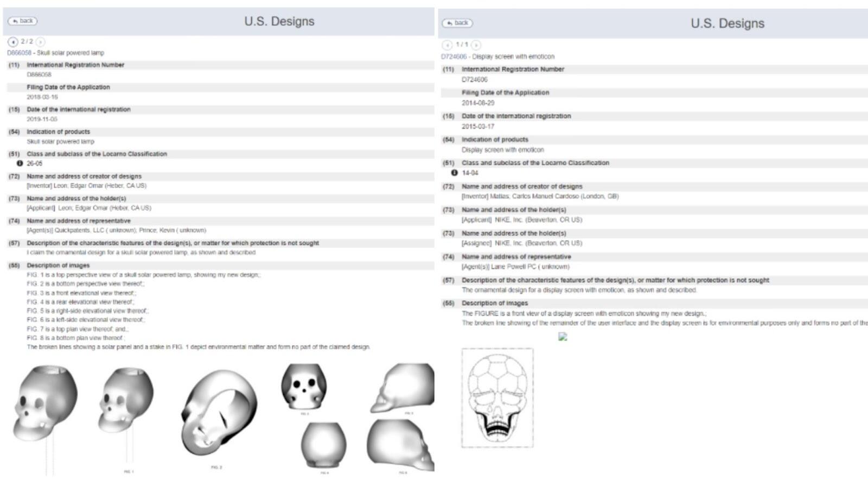Image resolution: width=868 pixels, height=488 pixels.
Task: View the FIG. 2 bottom perspective skull image
Action: pyautogui.click(x=219, y=411)
